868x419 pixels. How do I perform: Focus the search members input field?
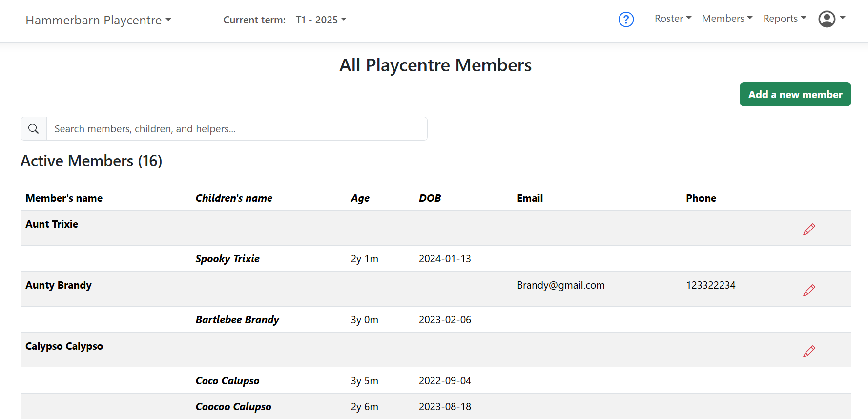coord(237,129)
